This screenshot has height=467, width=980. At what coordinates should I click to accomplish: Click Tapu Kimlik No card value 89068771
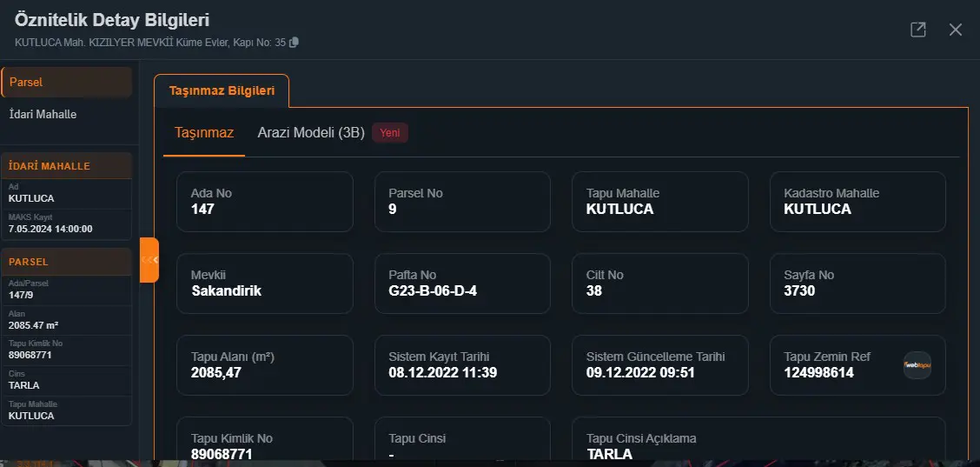tap(222, 454)
